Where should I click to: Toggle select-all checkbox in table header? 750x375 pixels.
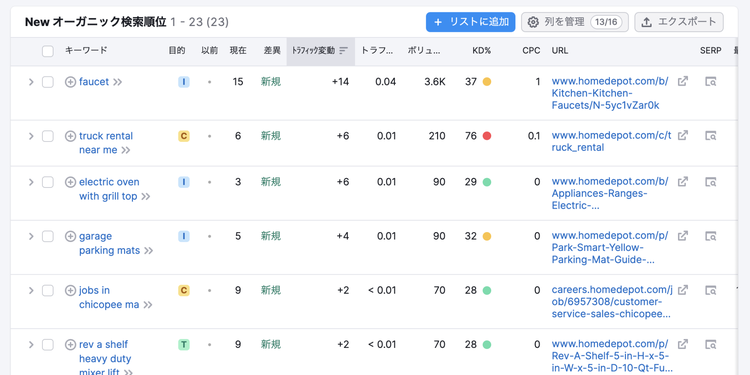48,51
